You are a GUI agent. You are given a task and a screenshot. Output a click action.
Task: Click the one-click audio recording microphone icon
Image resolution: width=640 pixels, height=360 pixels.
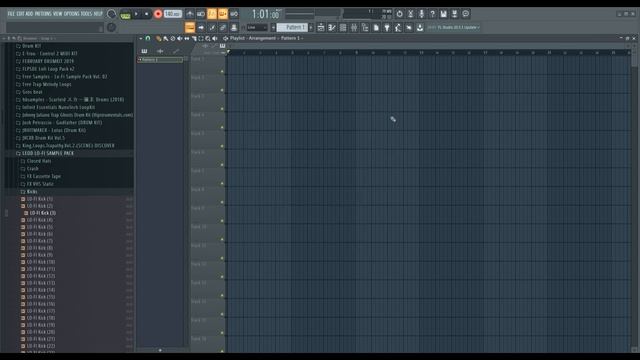[x=421, y=14]
